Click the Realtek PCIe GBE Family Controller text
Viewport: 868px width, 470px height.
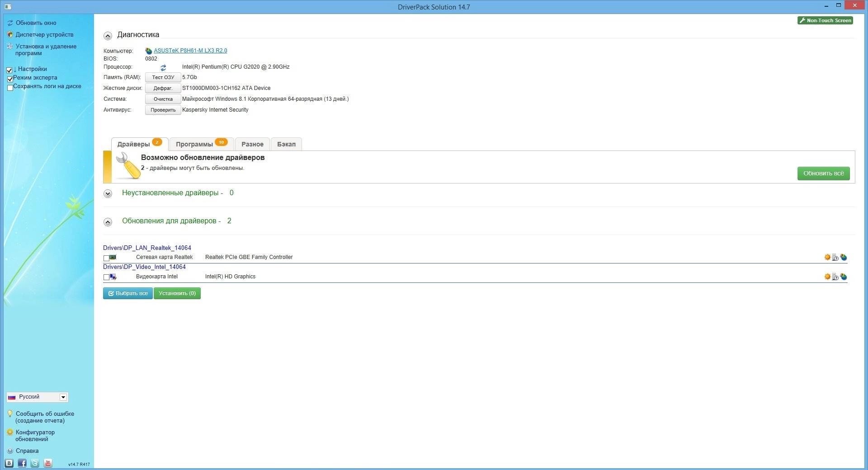tap(249, 257)
